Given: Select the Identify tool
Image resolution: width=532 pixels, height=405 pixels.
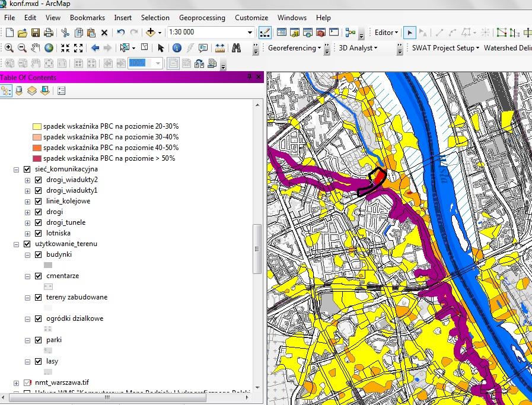Looking at the screenshot, I should click(x=177, y=48).
